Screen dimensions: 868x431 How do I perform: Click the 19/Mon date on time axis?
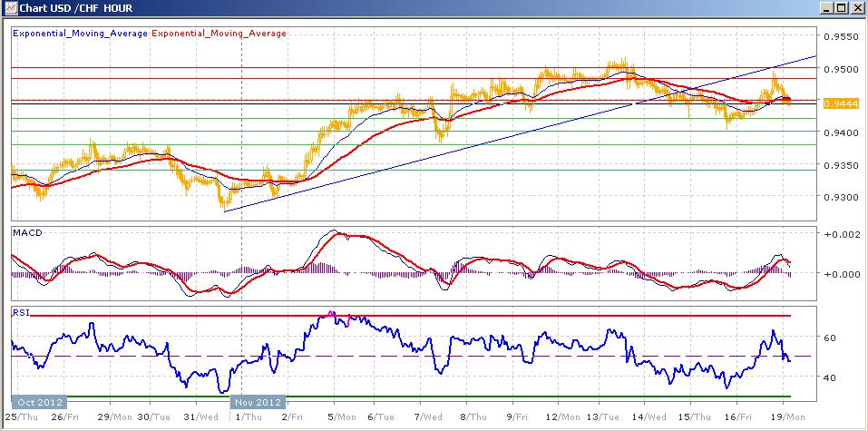789,416
